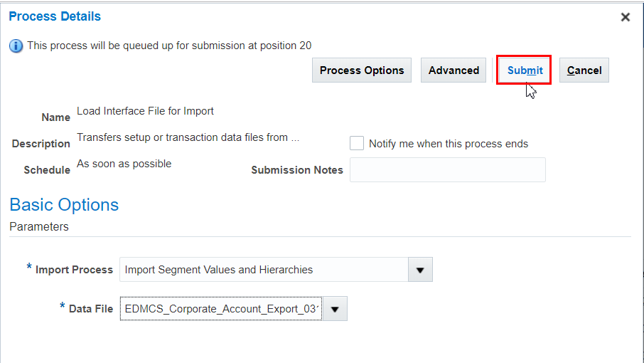The image size is (644, 363).
Task: Expand the Data File dropdown arrow
Action: [x=335, y=309]
